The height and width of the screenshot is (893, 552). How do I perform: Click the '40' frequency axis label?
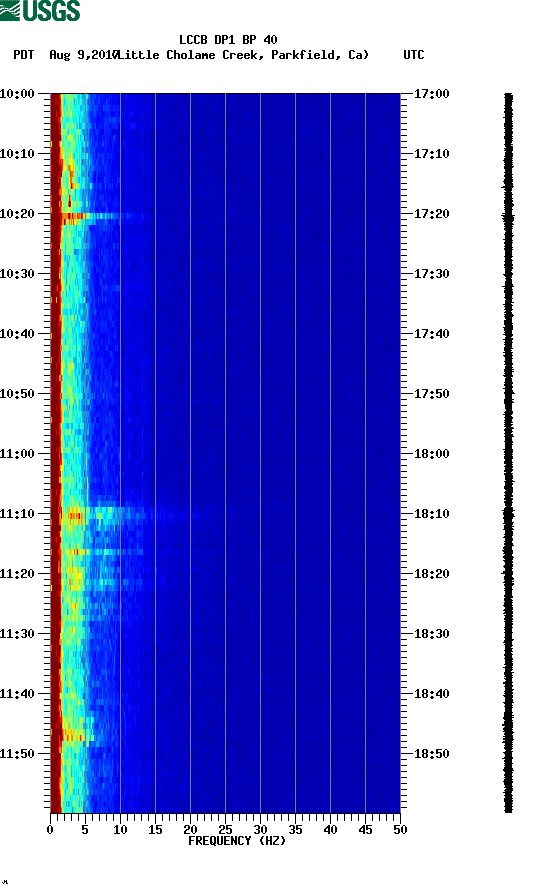(330, 830)
